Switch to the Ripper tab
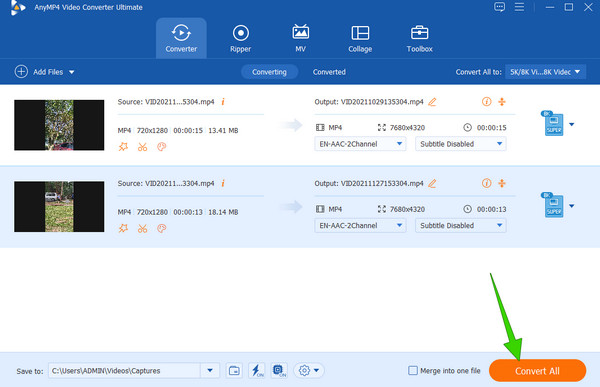Image resolution: width=600 pixels, height=387 pixels. click(x=241, y=38)
